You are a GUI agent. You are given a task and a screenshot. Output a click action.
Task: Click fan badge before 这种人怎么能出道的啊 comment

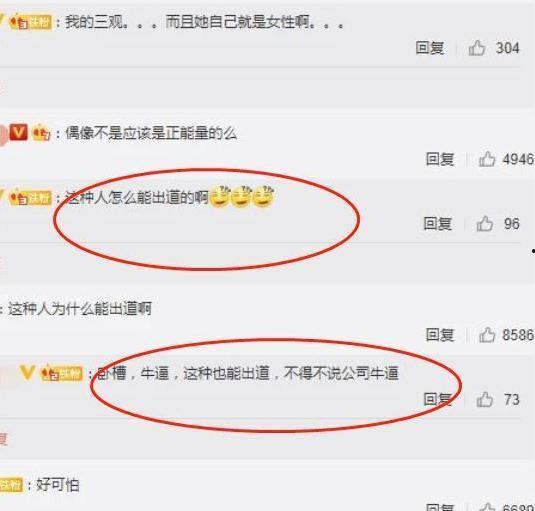31,198
